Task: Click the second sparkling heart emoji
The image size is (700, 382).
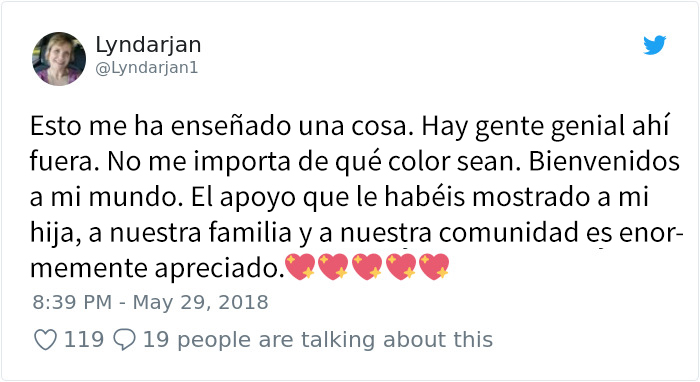Action: click(333, 267)
